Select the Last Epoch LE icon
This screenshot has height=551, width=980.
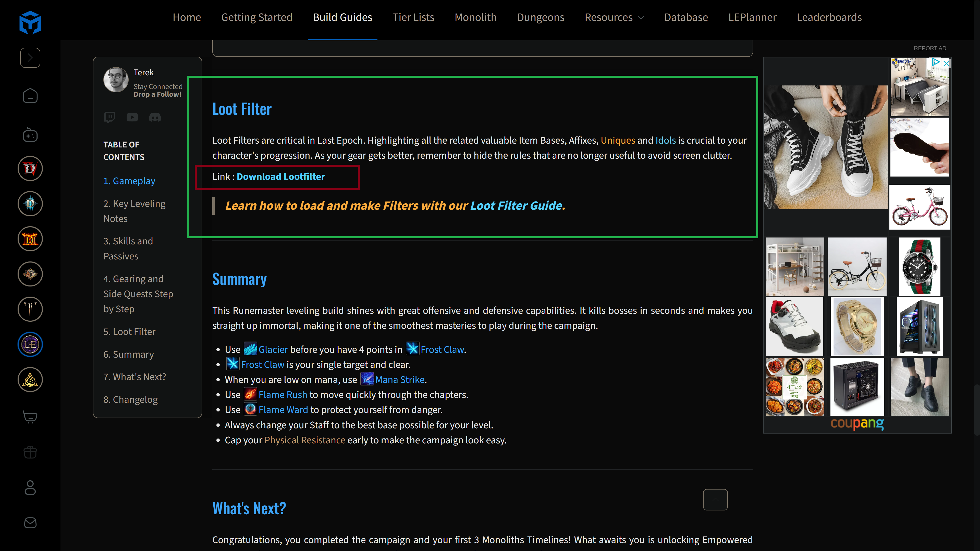(30, 345)
